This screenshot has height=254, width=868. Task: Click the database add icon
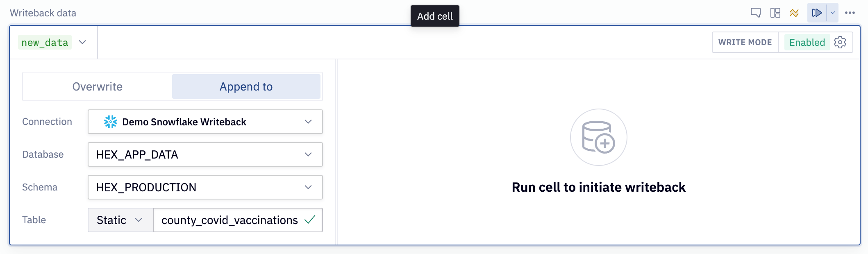coord(598,137)
